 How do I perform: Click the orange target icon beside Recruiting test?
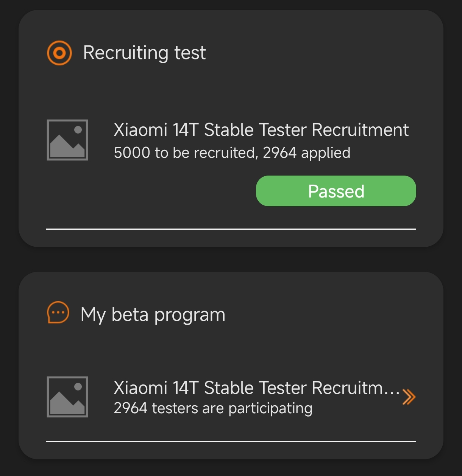(59, 53)
